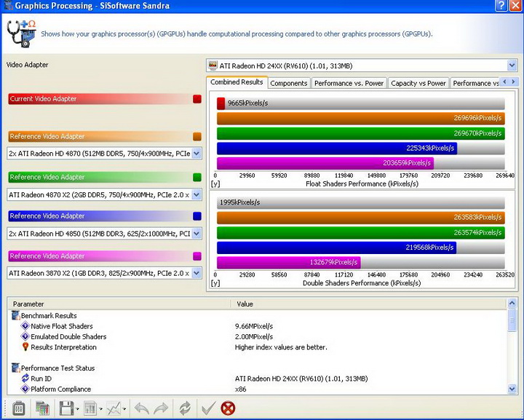Select the partially hidden Performance vs tab

[x=475, y=83]
